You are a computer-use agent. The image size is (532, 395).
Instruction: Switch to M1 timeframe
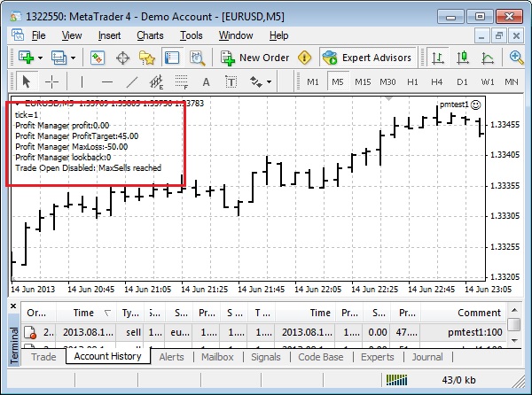coord(313,82)
